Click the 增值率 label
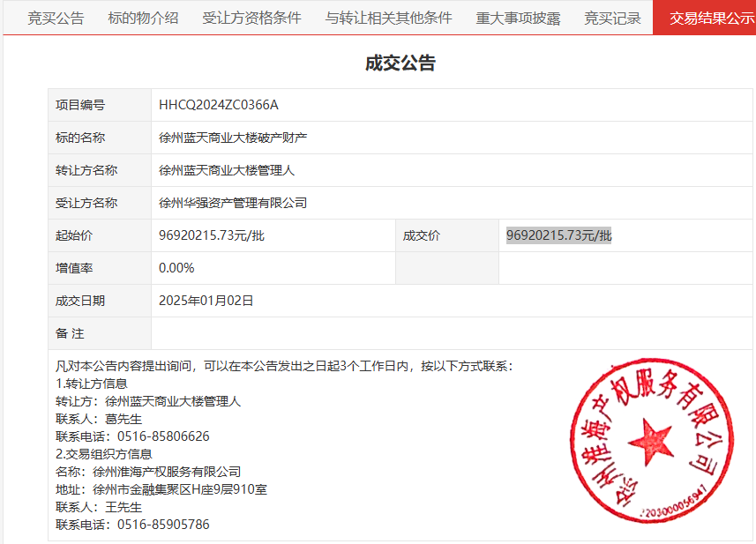756x544 pixels. coord(74,268)
